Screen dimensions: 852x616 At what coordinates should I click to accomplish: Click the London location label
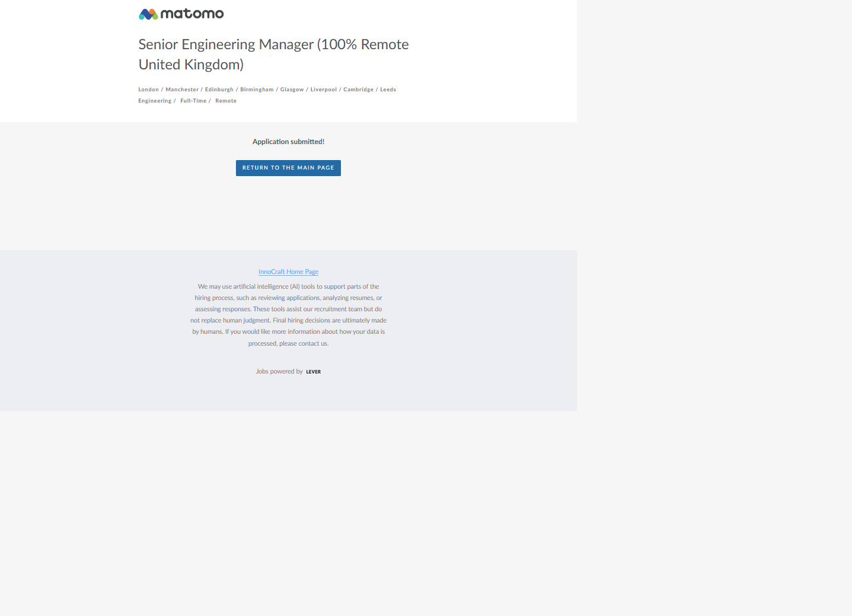click(148, 90)
